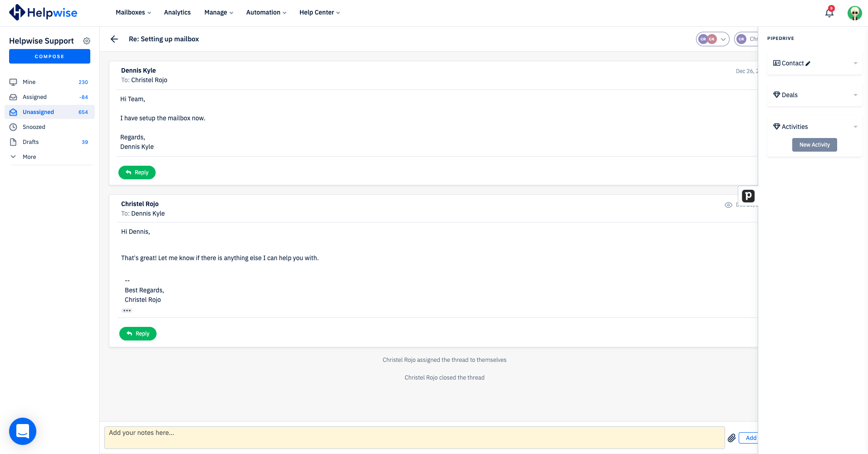The image size is (868, 454).
Task: Select the Mine mailbox inbox icon
Action: click(13, 82)
